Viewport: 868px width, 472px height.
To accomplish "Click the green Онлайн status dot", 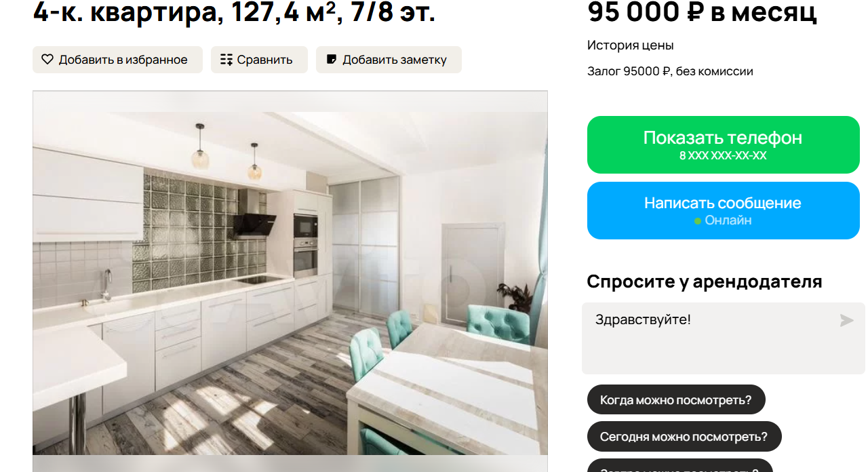I will pyautogui.click(x=698, y=221).
